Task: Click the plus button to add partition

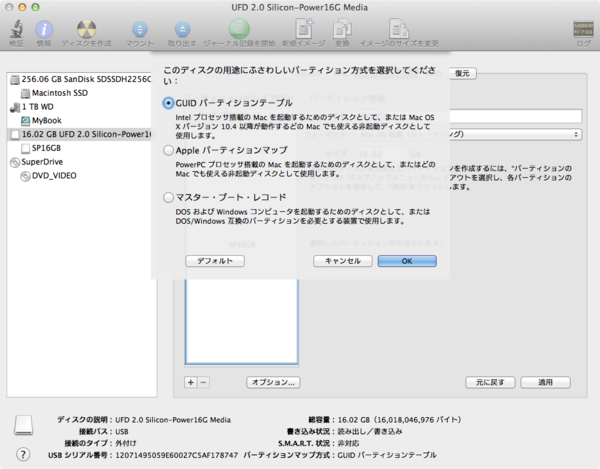Action: point(191,382)
